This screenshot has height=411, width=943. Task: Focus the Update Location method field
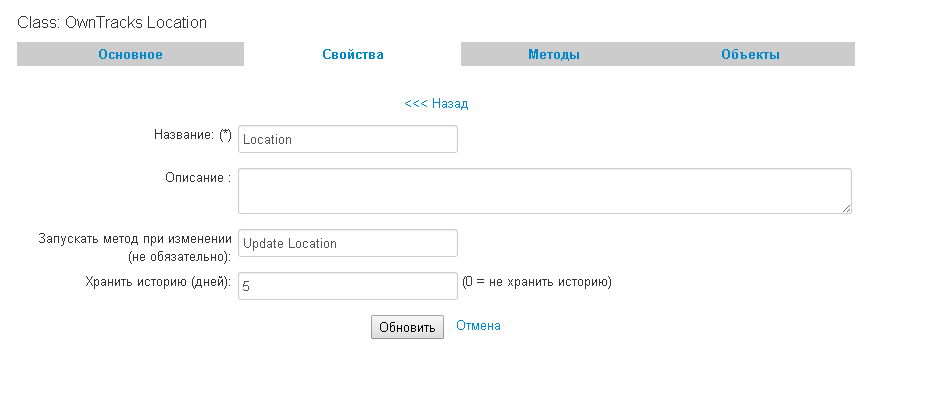pos(347,243)
